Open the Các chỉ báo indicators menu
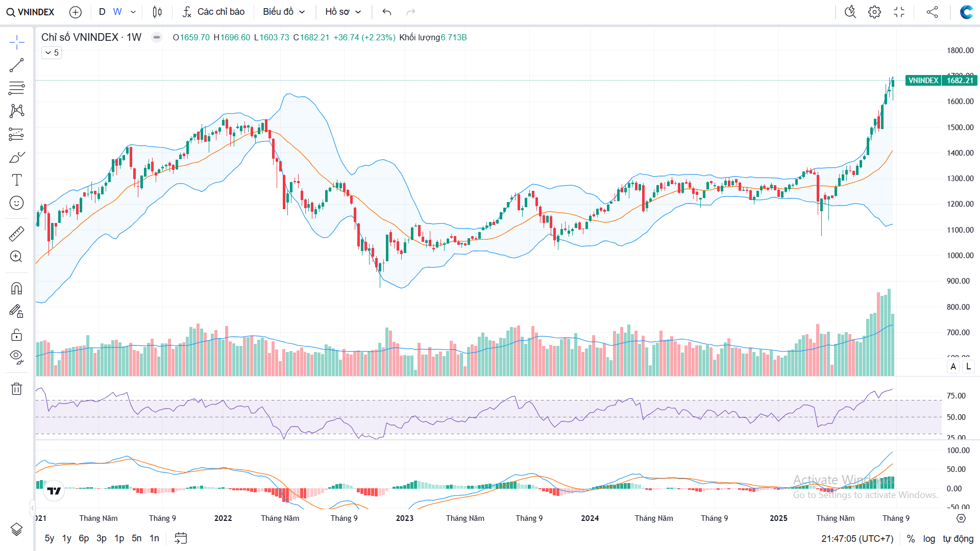Viewport: 980px width, 551px height. click(x=214, y=12)
